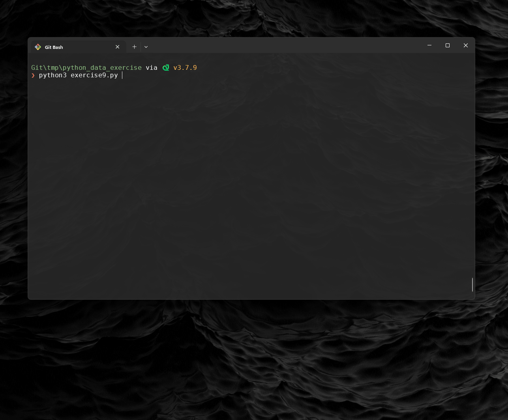
Task: Click the terminal scrollbar thumb
Action: coord(472,285)
